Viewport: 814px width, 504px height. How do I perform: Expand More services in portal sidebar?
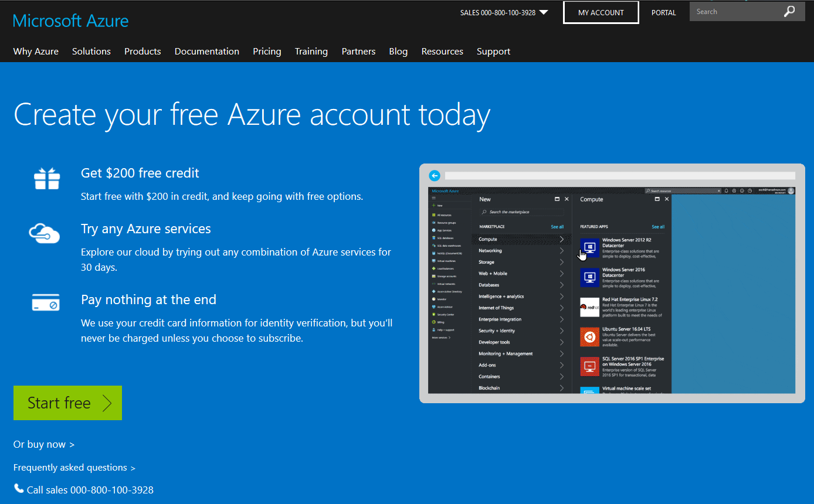coord(442,338)
